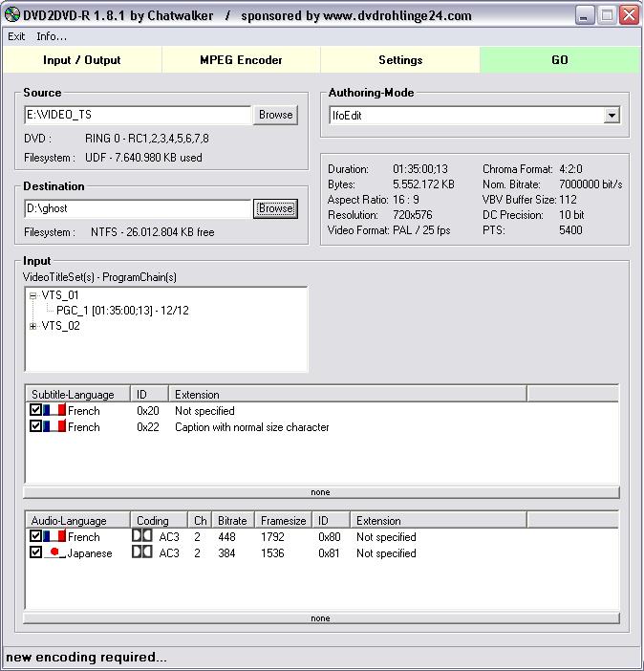
Task: Click the French flag icon for subtitle 0x22
Action: click(54, 426)
